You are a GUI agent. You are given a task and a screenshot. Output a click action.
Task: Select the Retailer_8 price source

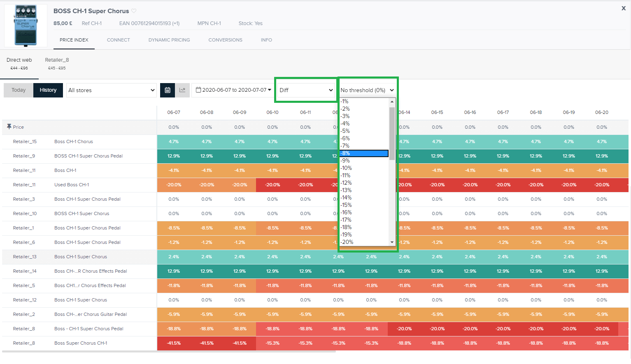[x=57, y=63]
